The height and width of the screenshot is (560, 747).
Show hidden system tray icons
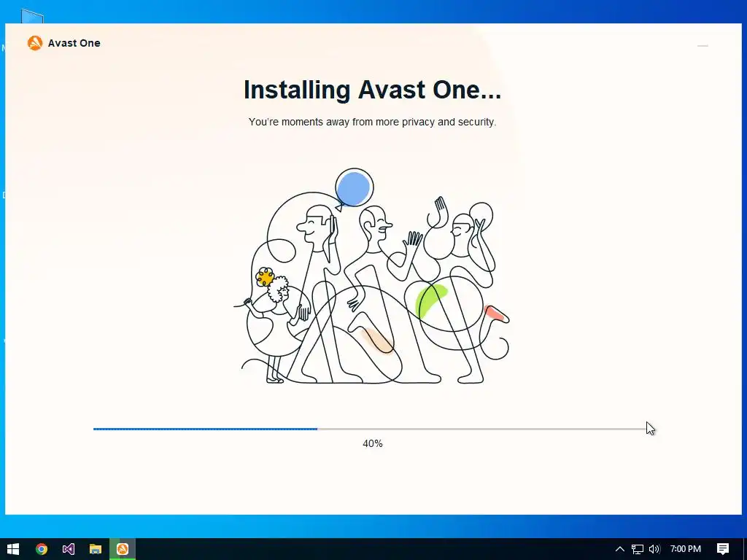619,549
